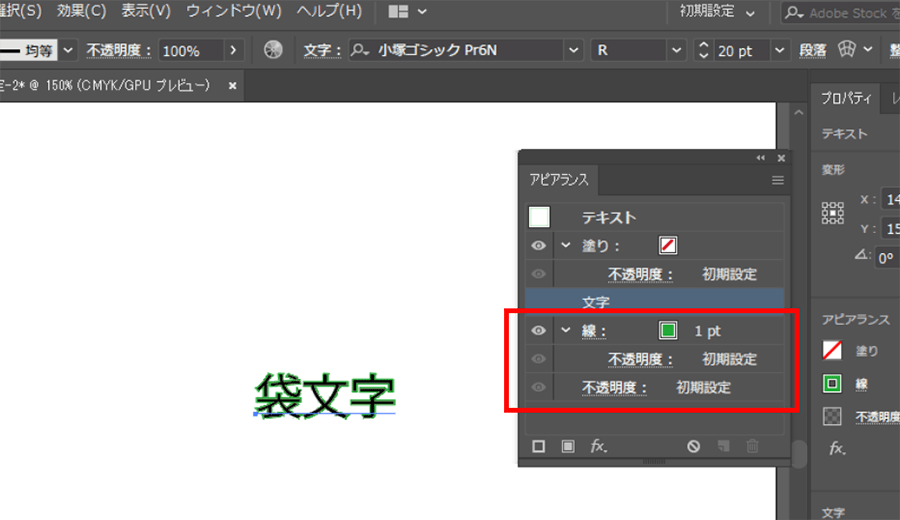Click the green 線 stroke color swatch
Image resolution: width=900 pixels, height=520 pixels.
pos(668,331)
